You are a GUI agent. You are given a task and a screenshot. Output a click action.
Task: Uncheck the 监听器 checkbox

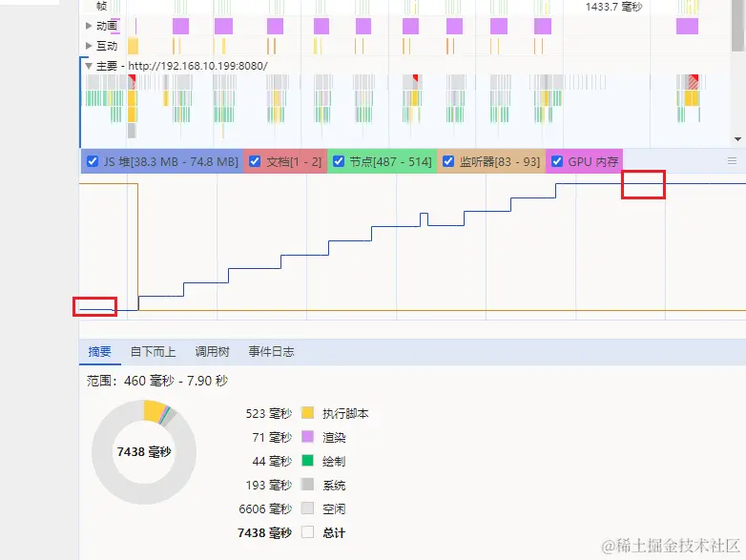coord(448,161)
